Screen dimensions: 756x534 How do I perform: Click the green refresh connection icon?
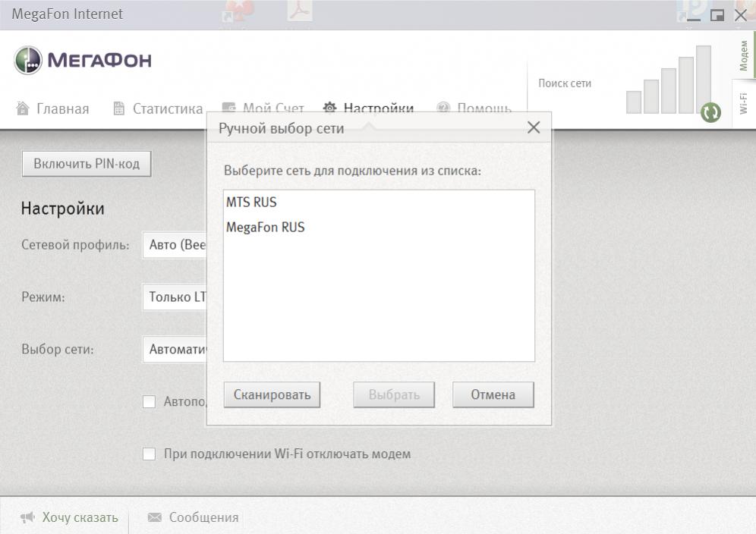[710, 113]
